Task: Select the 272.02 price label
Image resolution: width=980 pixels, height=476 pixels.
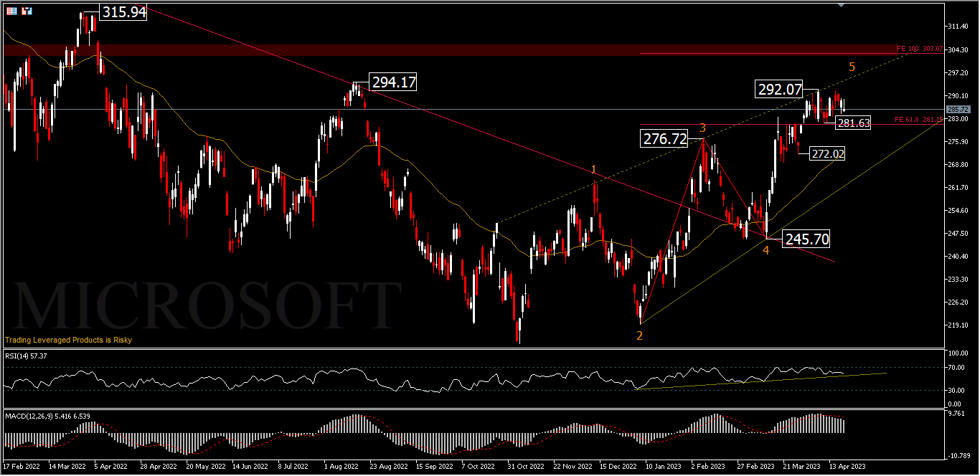Action: [827, 153]
